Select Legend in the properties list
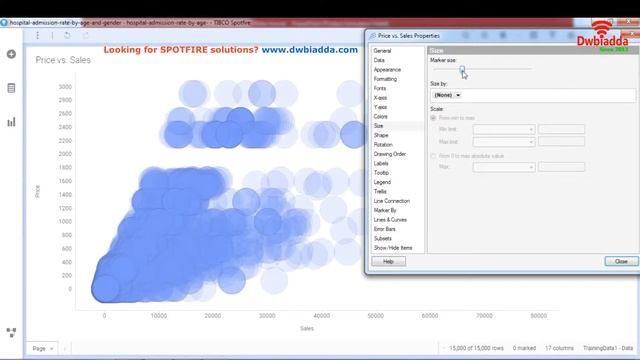 [382, 182]
